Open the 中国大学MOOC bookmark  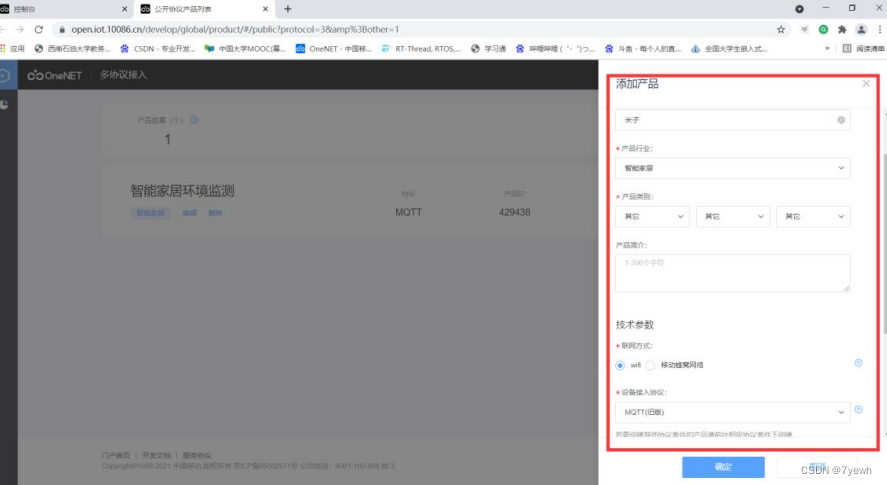tap(246, 49)
